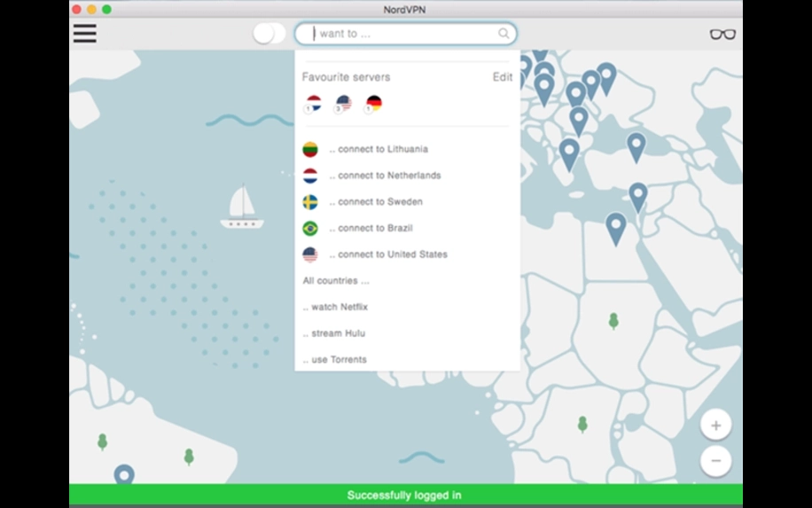
Task: Click the glasses icon at top right
Action: (x=722, y=35)
